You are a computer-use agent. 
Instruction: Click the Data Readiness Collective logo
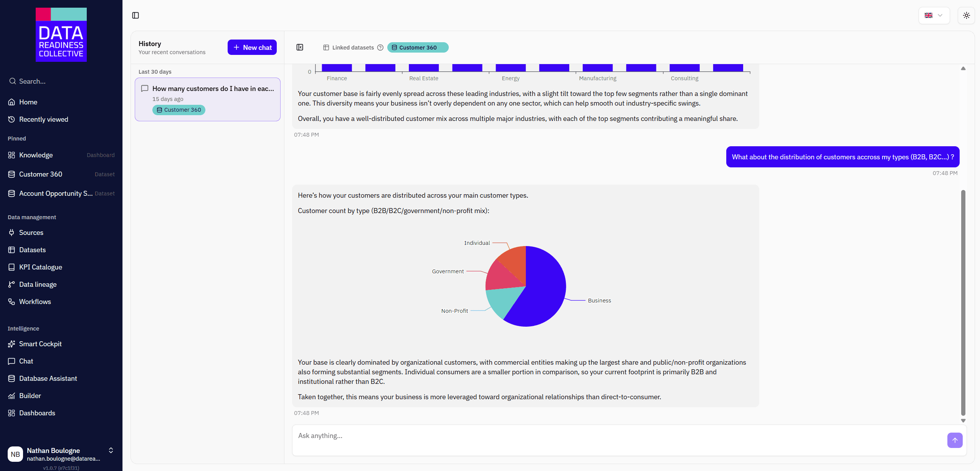click(x=61, y=35)
